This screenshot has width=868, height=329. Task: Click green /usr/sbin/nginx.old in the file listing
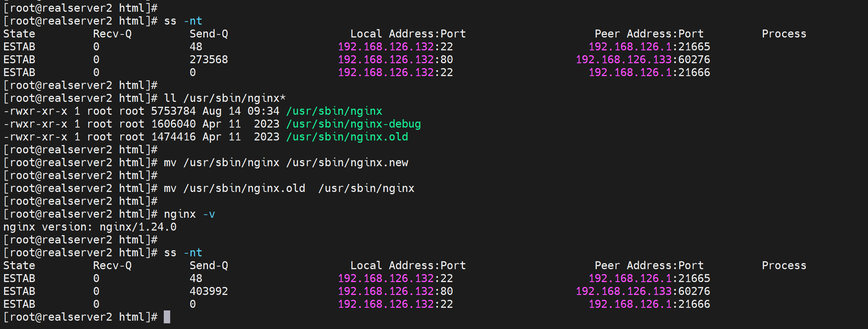(347, 137)
